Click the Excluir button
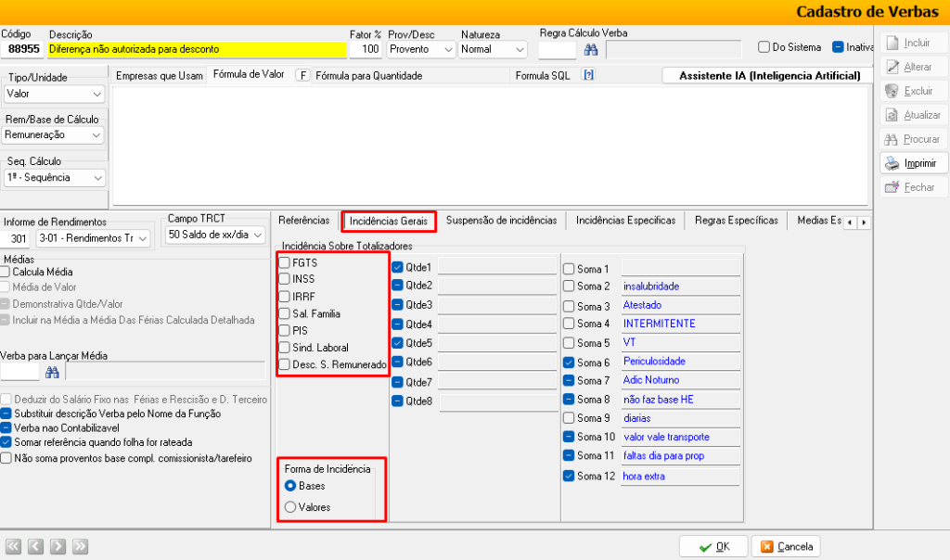The width and height of the screenshot is (950, 560). point(914,92)
